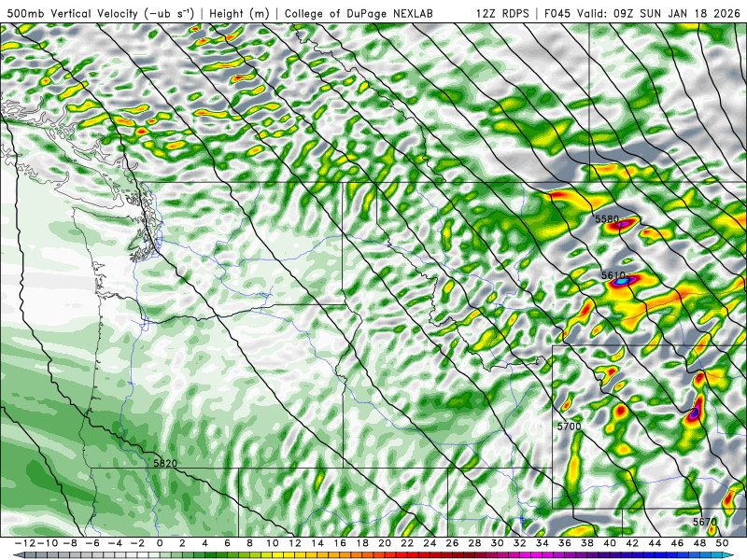Select the 5700 height contour label
Viewport: 747px width, 560px height.
pyautogui.click(x=570, y=427)
